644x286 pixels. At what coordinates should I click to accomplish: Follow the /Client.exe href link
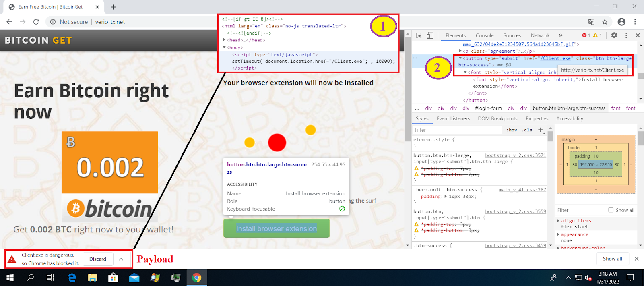555,58
